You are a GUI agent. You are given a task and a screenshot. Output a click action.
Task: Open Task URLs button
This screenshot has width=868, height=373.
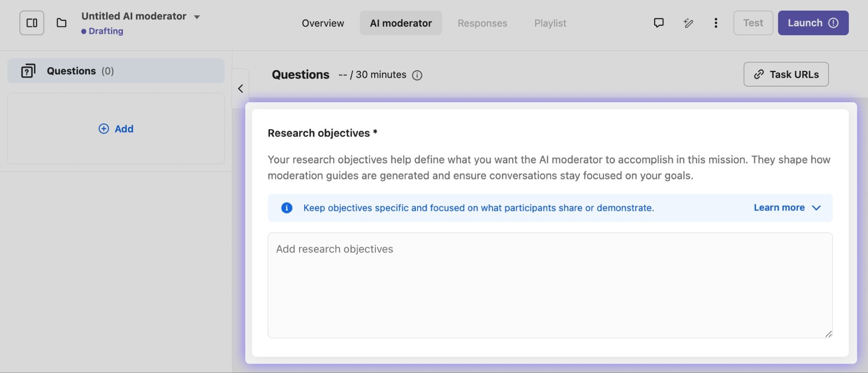pos(785,75)
